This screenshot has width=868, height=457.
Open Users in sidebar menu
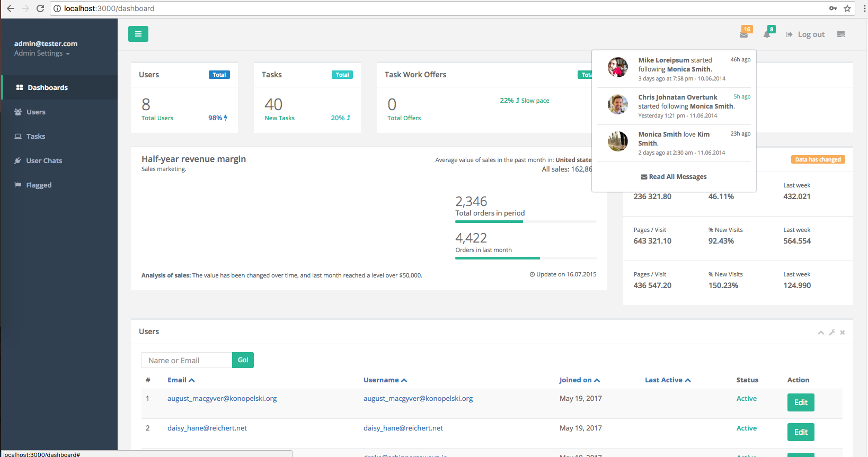(59, 112)
